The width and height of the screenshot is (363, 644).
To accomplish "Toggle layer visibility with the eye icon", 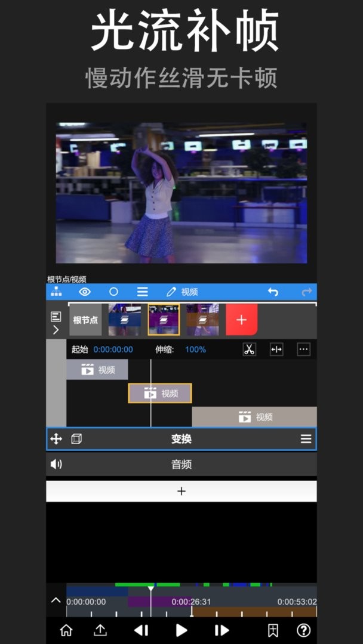I will [85, 292].
